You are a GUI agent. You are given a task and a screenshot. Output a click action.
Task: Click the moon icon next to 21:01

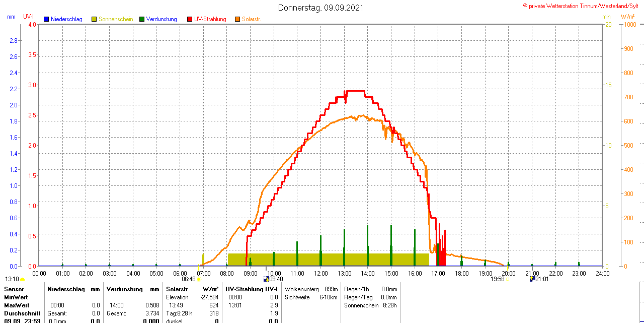click(x=532, y=279)
